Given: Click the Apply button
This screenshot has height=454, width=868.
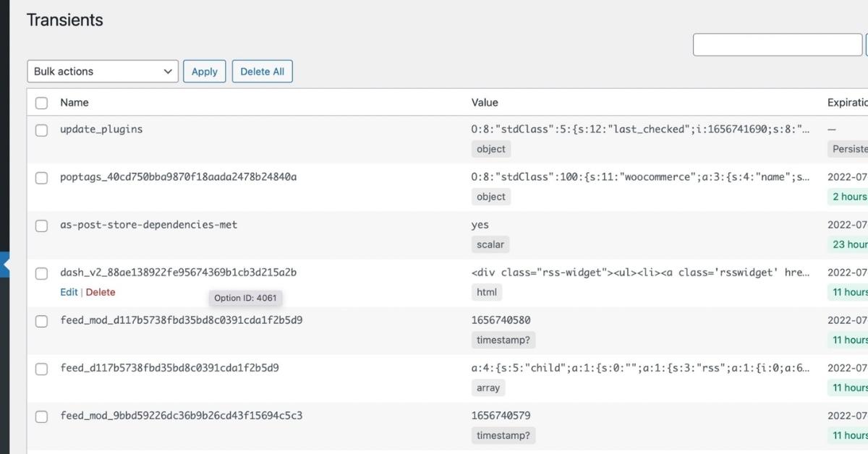Looking at the screenshot, I should 204,72.
